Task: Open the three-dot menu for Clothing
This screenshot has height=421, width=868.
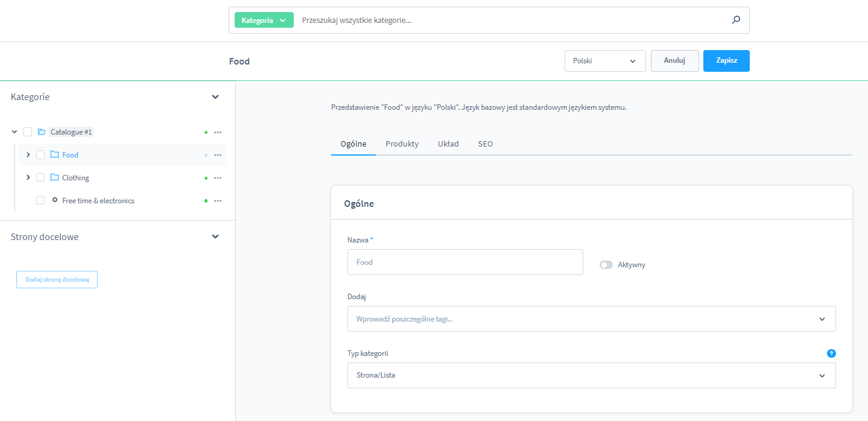Action: (x=218, y=178)
